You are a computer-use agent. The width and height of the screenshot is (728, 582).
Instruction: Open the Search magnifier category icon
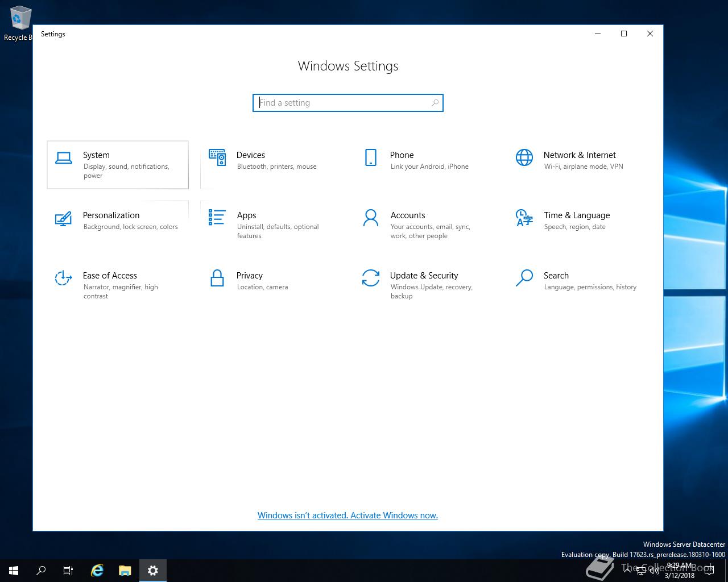524,278
